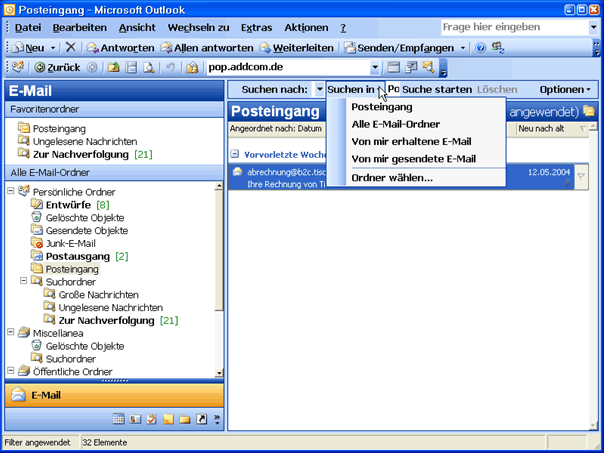Select Alle E-Mail-Ordner in Suchen in menu
Screen dimensions: 606x454
[x=416, y=124]
